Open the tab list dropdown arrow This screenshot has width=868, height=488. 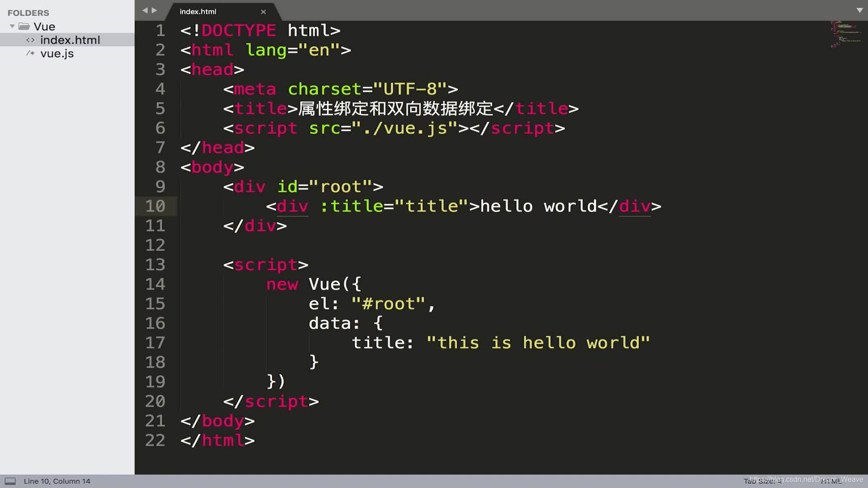859,10
